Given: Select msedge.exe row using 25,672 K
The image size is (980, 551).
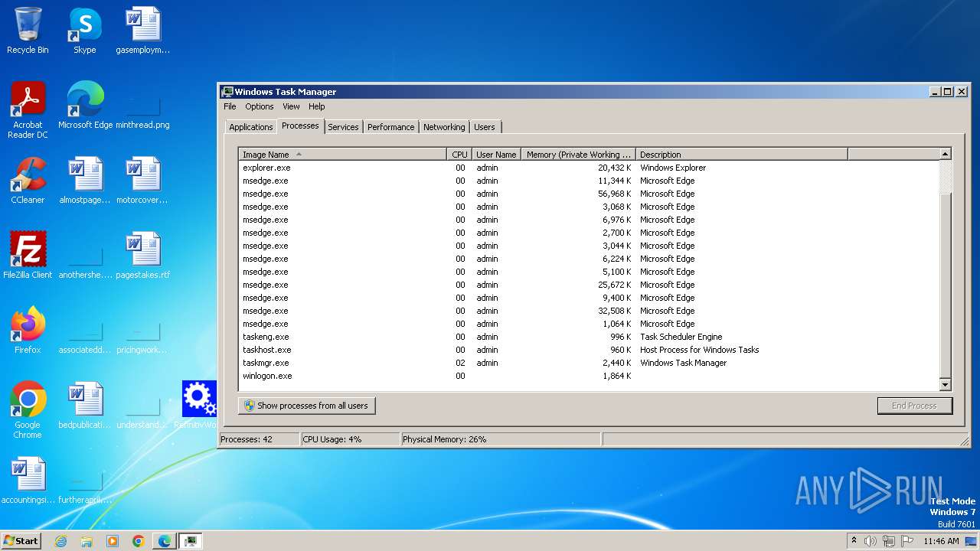Looking at the screenshot, I should point(588,285).
